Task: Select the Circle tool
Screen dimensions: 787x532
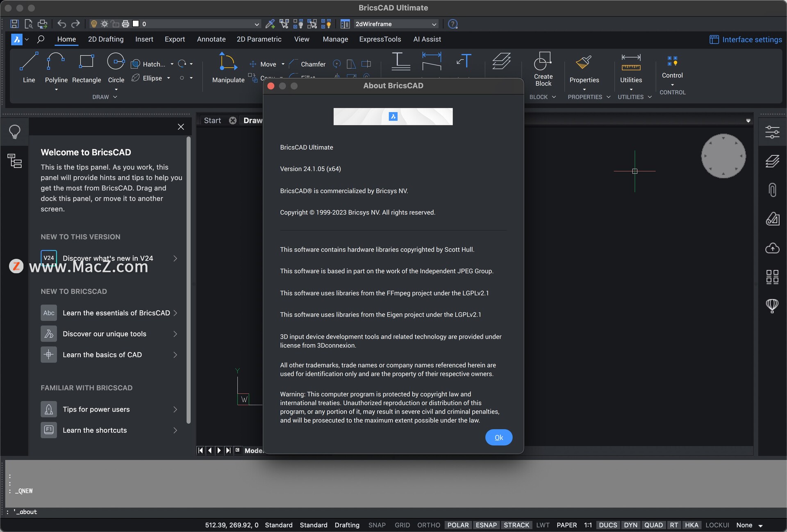Action: point(116,68)
